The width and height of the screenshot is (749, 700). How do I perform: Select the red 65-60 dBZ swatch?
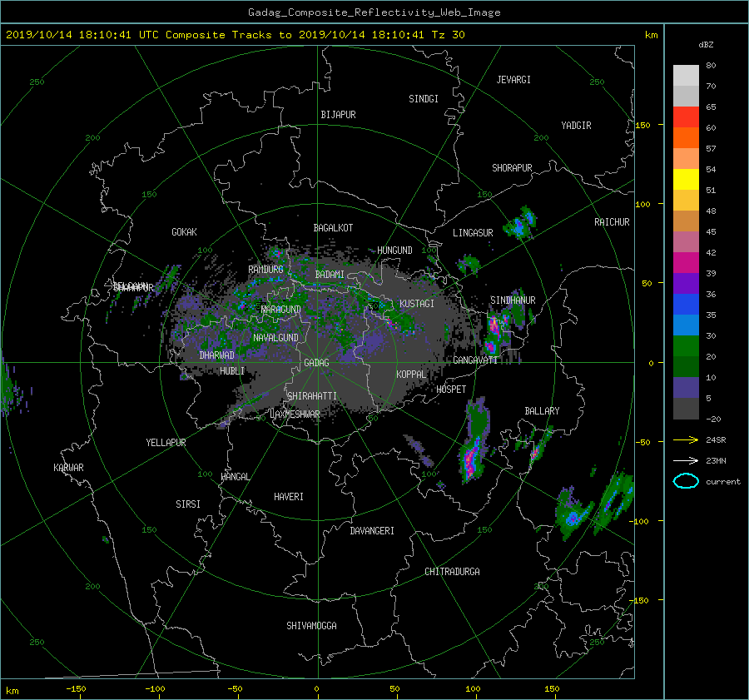686,117
